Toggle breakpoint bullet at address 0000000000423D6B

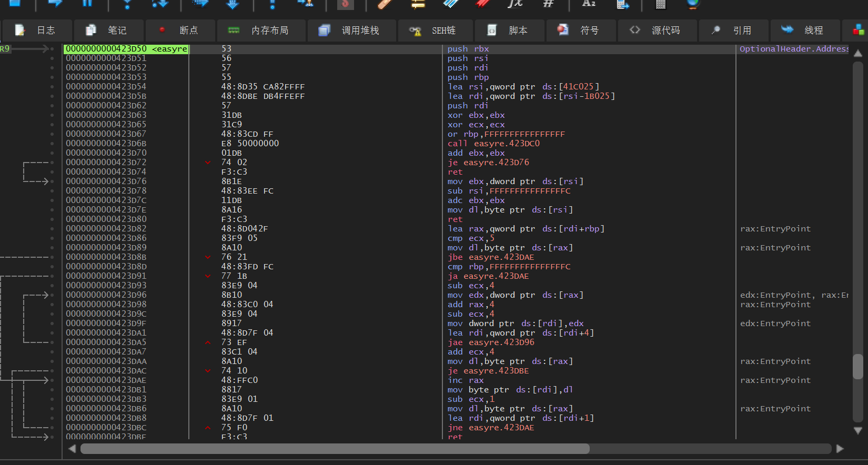pos(52,144)
